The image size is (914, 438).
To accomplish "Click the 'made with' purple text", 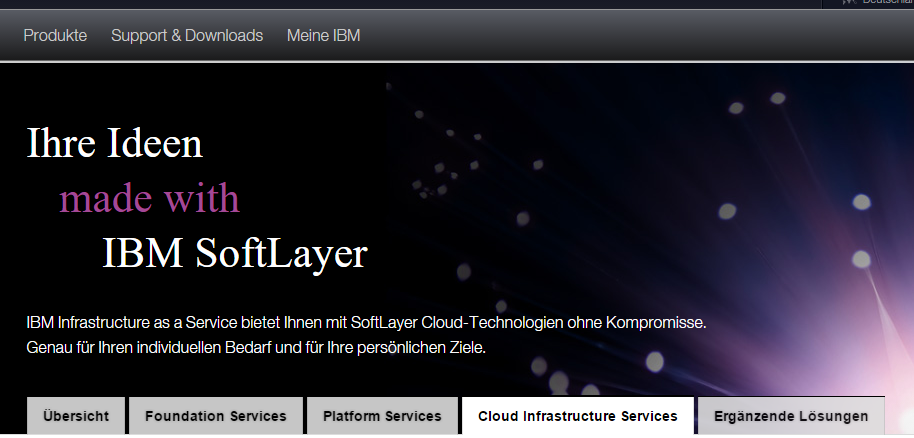I will click(x=150, y=198).
